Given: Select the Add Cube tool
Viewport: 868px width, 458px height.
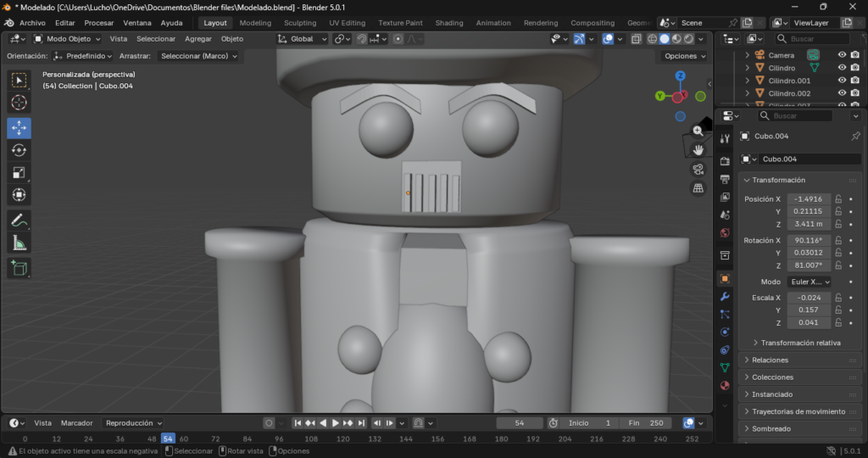Looking at the screenshot, I should tap(19, 269).
